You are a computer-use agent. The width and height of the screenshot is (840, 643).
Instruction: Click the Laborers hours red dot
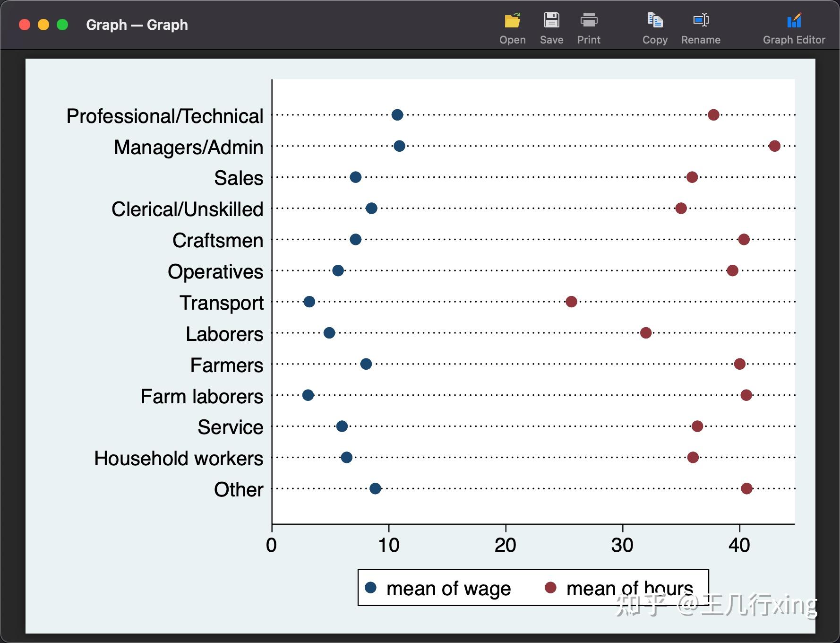[x=646, y=333]
